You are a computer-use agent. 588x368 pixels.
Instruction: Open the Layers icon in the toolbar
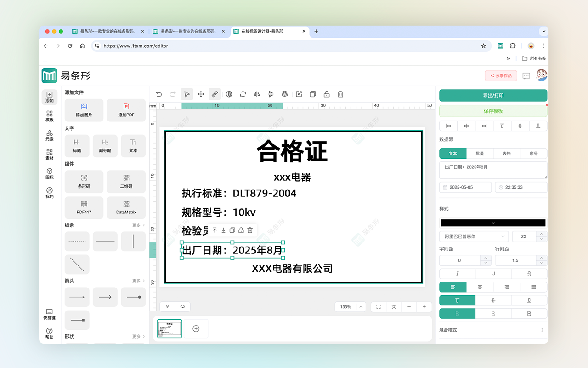(284, 94)
